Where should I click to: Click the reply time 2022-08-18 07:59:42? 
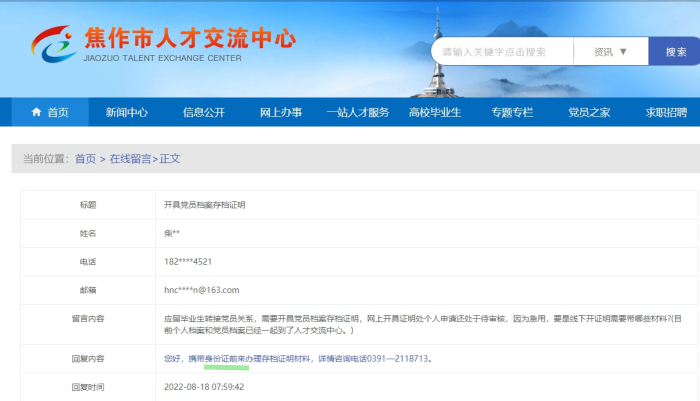[204, 387]
